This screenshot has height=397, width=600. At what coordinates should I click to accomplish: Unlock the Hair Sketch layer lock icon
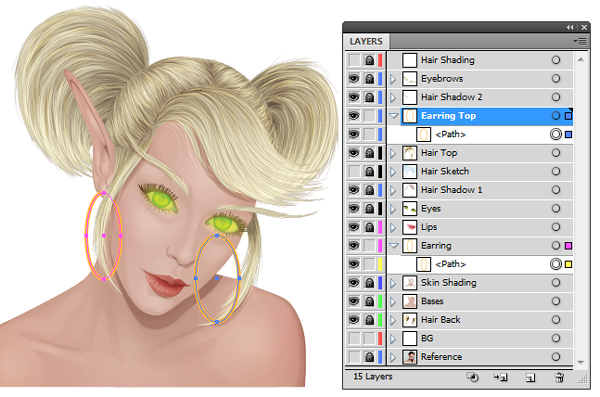click(369, 172)
